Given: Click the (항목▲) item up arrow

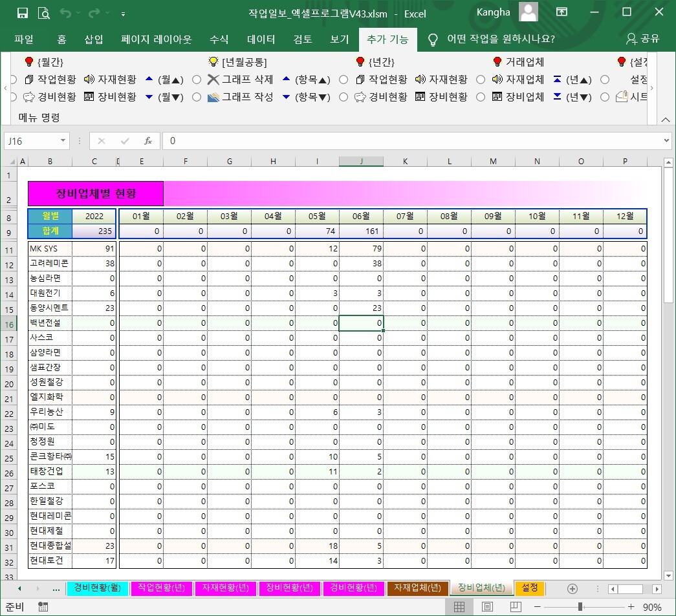Looking at the screenshot, I should [x=287, y=80].
